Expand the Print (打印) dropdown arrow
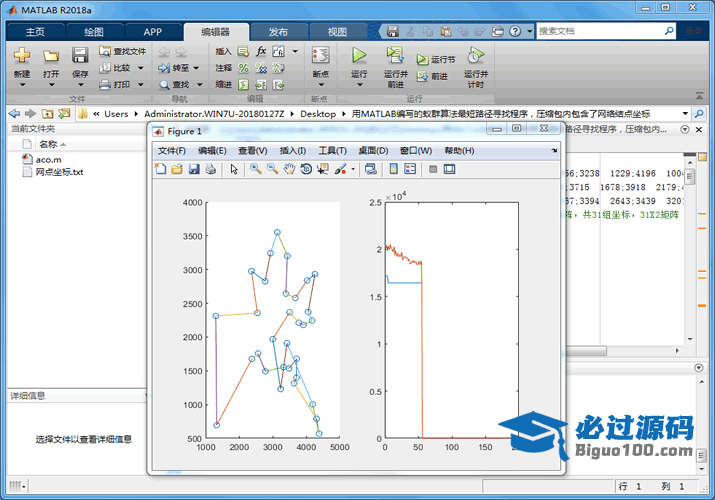The width and height of the screenshot is (715, 500). pyautogui.click(x=140, y=84)
